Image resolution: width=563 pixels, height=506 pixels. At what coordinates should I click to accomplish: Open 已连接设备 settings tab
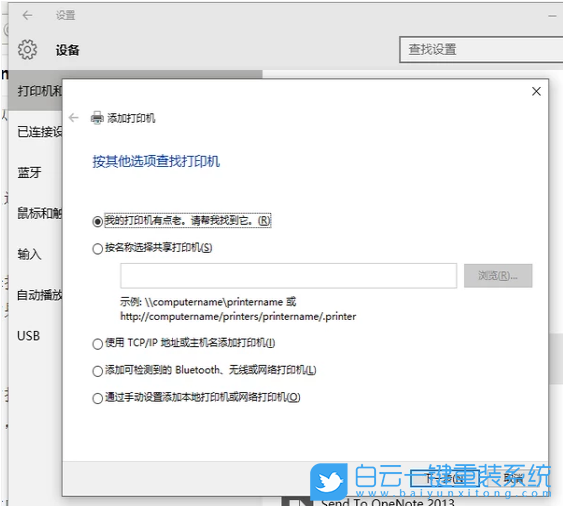(x=35, y=132)
